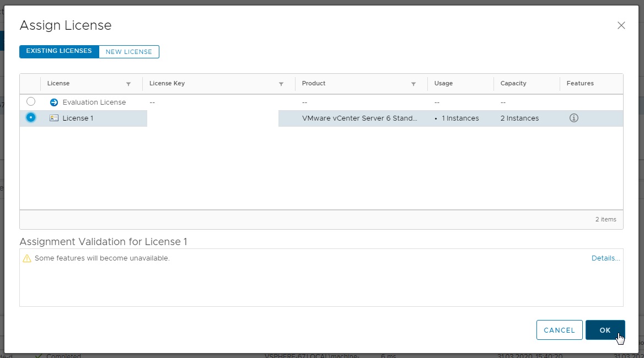Open the License Key column filter
Screen dimensions: 644x358
tap(281, 84)
